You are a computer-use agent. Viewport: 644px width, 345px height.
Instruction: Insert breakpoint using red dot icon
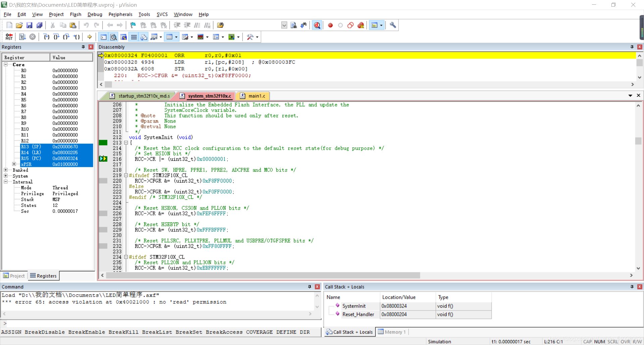pos(330,25)
